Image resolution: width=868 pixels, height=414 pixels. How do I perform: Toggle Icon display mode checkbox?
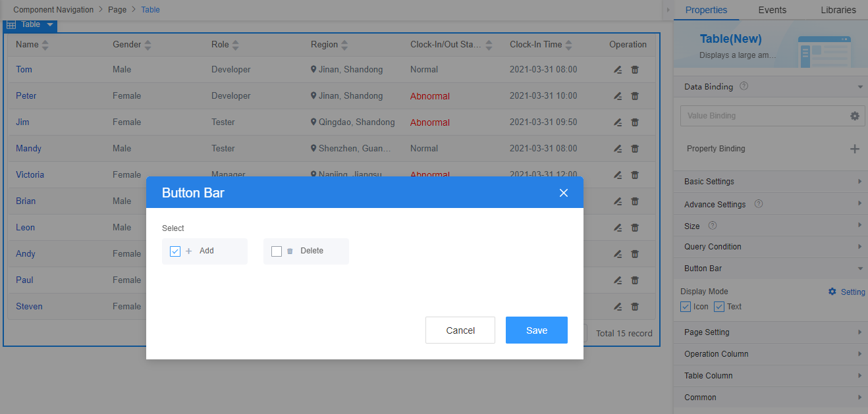coord(686,307)
